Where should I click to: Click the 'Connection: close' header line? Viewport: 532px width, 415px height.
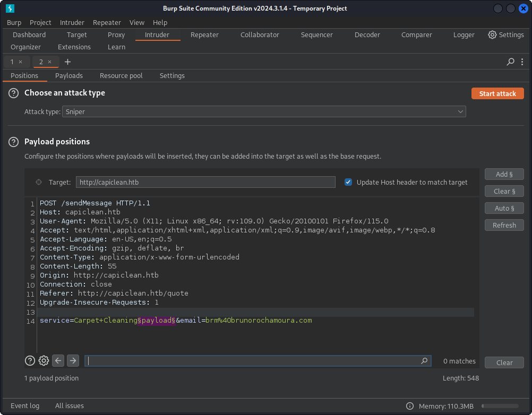[76, 284]
